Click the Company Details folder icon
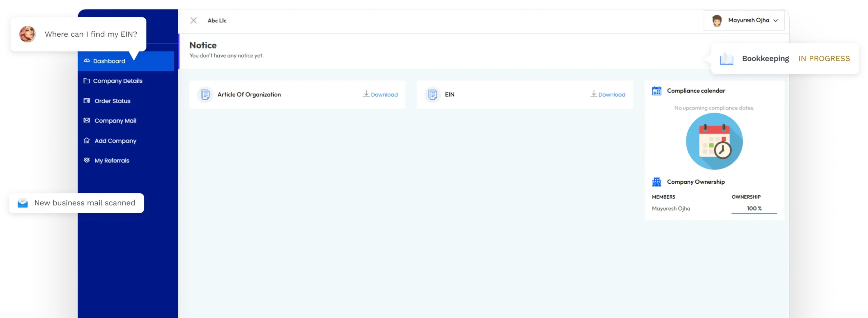The height and width of the screenshot is (318, 868). click(87, 81)
